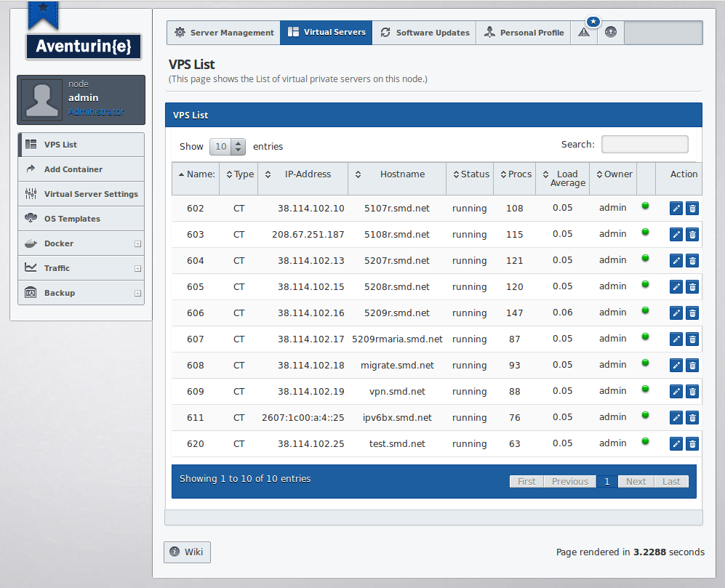Click the Aventurin{e} logo
Viewport: 725px width, 588px height.
coord(84,47)
